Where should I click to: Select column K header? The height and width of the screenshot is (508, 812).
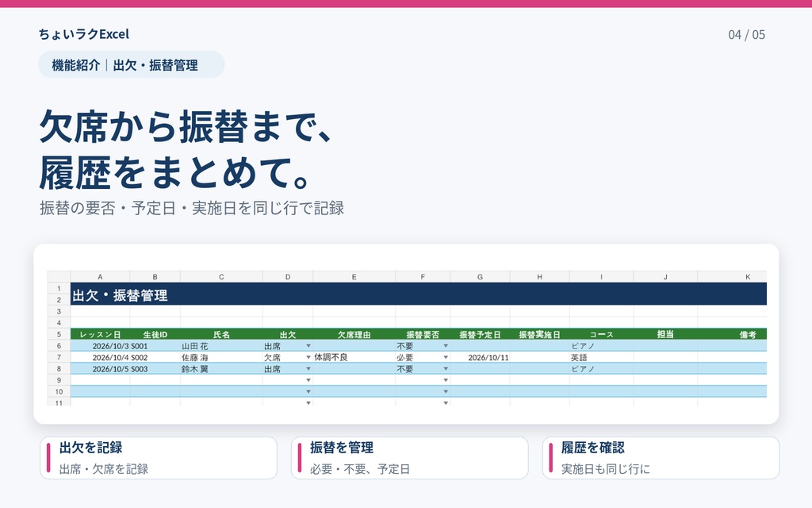[732, 277]
